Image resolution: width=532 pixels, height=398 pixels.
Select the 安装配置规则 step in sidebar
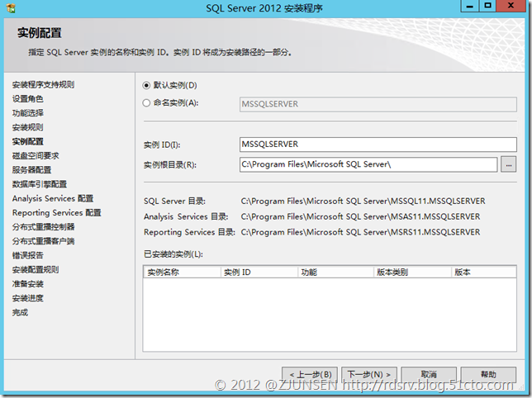coord(36,270)
